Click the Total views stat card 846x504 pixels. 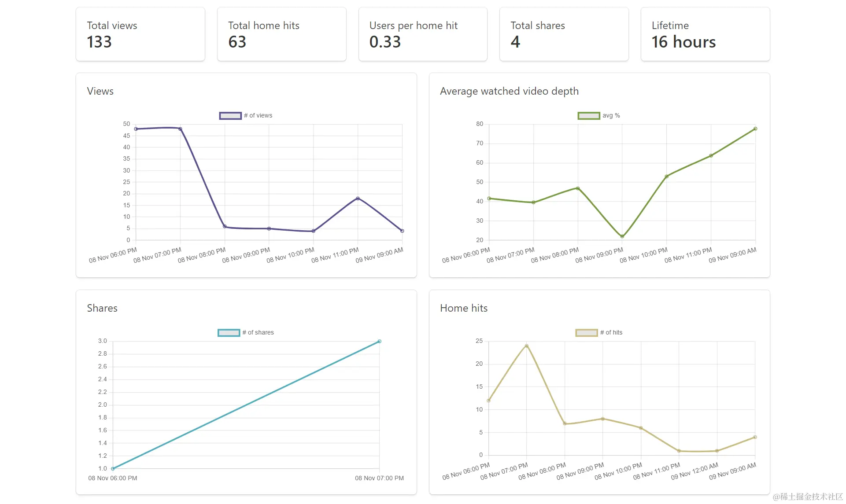coord(140,34)
